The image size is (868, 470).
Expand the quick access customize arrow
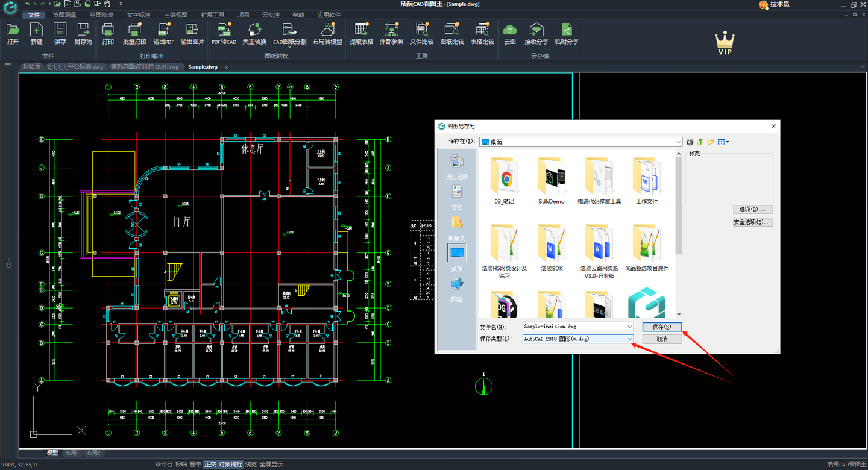pyautogui.click(x=121, y=4)
